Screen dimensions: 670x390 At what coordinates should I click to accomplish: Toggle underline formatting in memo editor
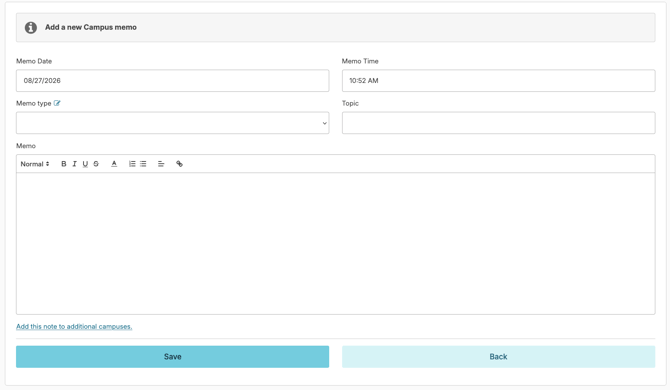[85, 164]
